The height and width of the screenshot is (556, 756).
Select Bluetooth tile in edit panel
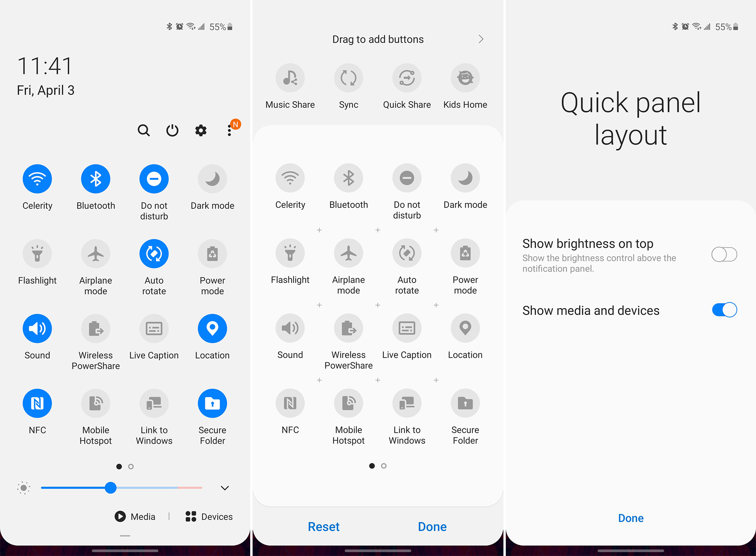point(349,178)
